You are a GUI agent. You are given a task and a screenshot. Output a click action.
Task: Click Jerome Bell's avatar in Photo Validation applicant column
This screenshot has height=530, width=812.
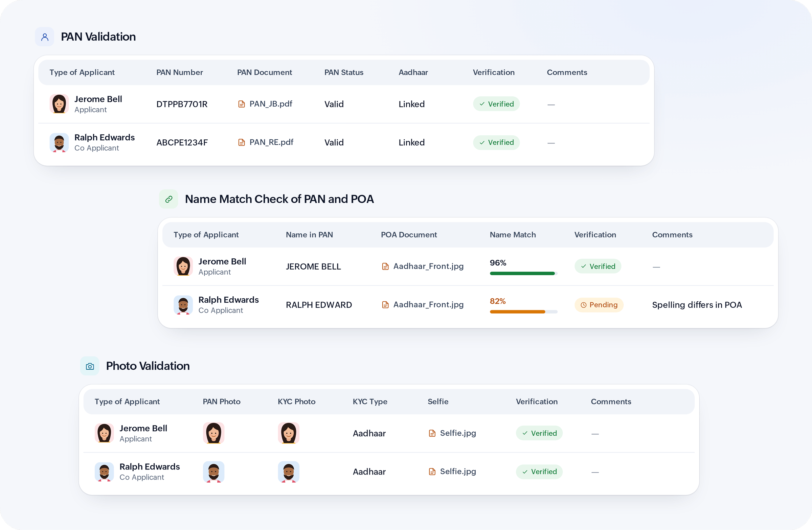104,433
